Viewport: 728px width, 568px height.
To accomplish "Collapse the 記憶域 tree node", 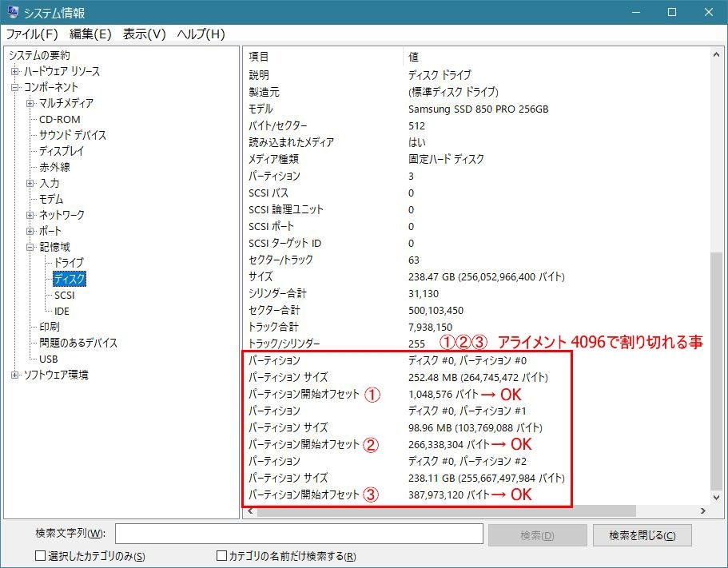I will pyautogui.click(x=30, y=248).
